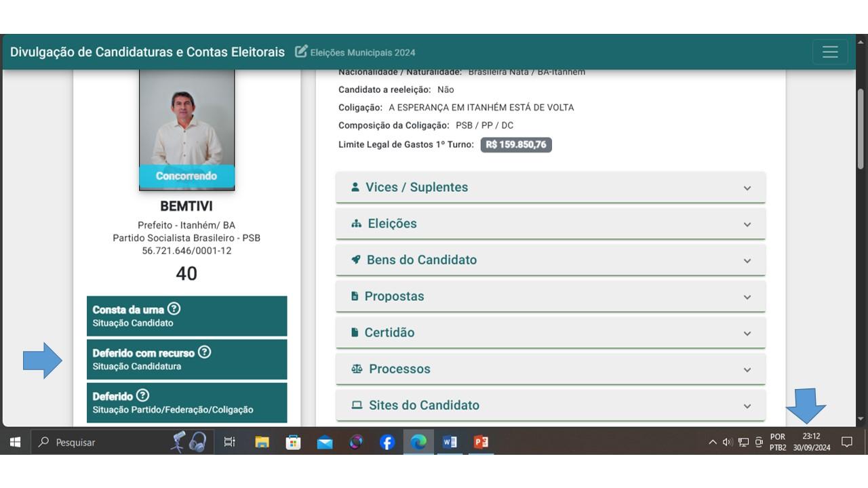
Task: Click the Prefeito - Itanhém/ BA text
Action: click(x=186, y=225)
